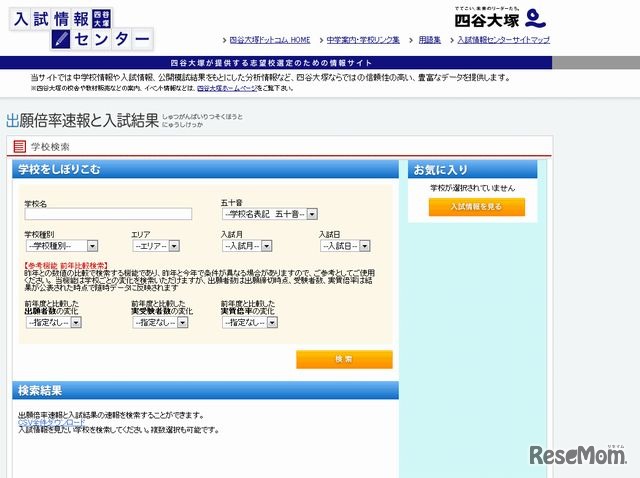Click the お気に入り header
Screen dimensions: 640x478
coord(473,169)
